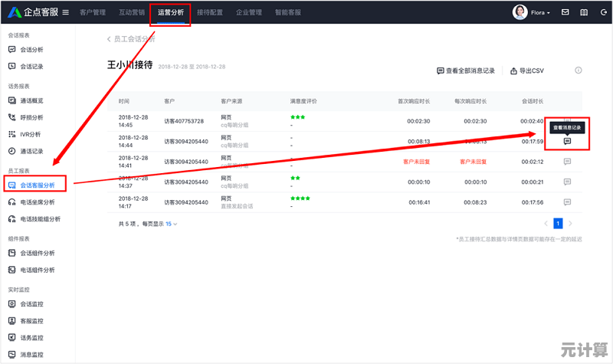613x364 pixels.
Task: Click page number 1 in pagination
Action: tap(558, 223)
